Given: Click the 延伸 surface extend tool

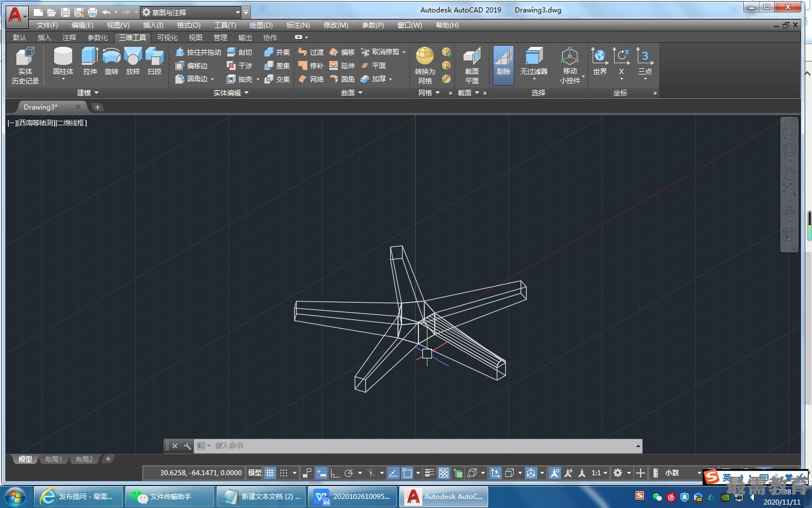Looking at the screenshot, I should [x=342, y=65].
